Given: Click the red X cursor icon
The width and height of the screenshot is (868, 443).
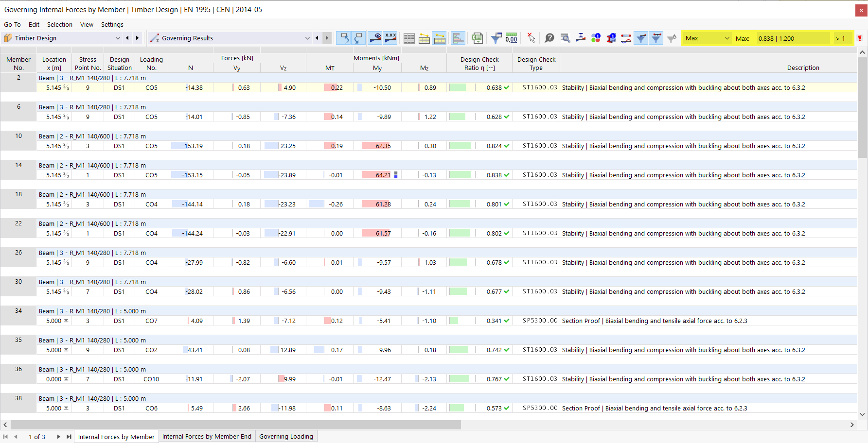Looking at the screenshot, I should (x=531, y=38).
